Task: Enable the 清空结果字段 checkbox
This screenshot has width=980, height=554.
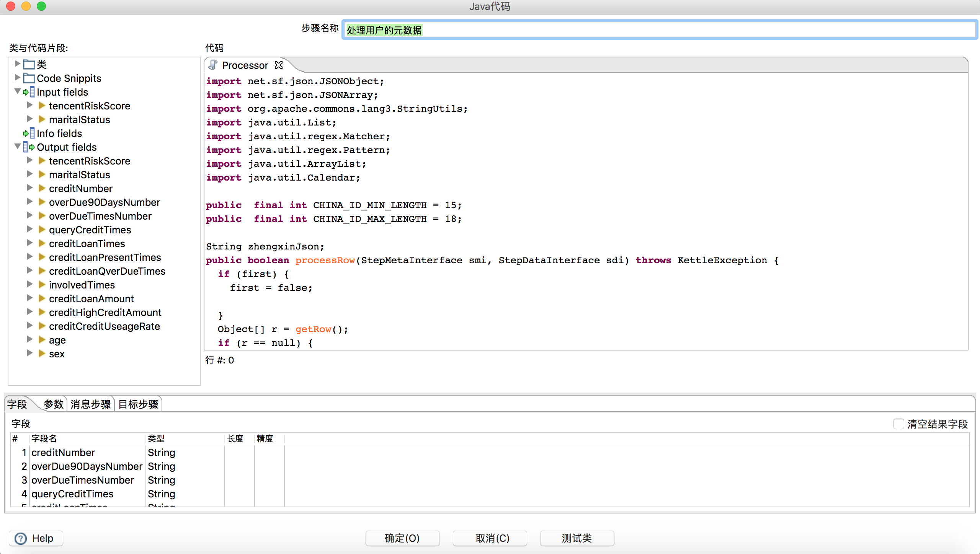Action: (898, 424)
